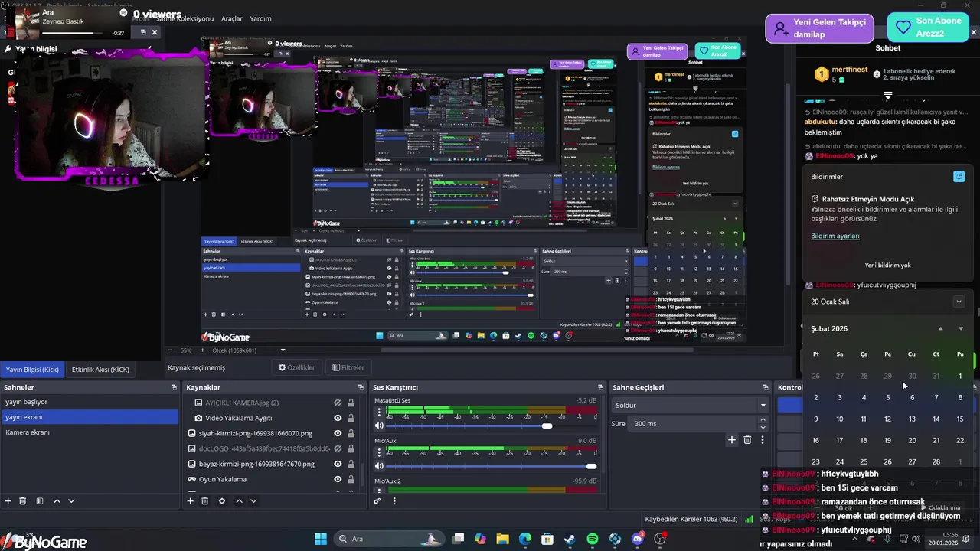Remove transition with Sahne Geçişleri trash icon
980x551 pixels.
(747, 439)
